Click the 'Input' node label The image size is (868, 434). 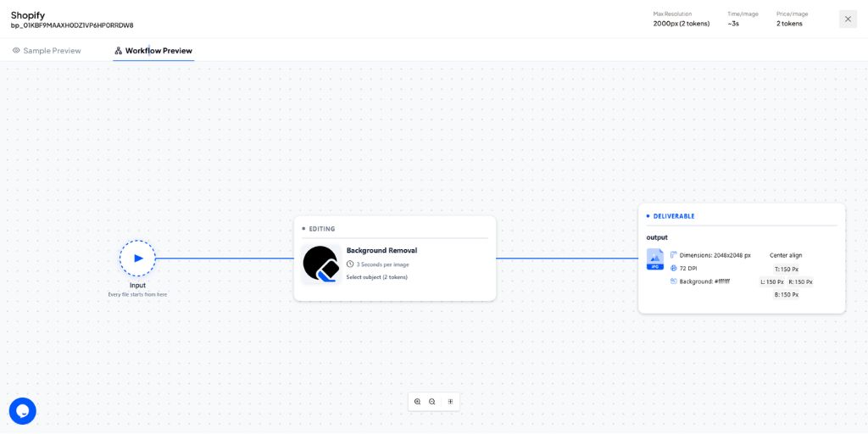[x=138, y=286]
